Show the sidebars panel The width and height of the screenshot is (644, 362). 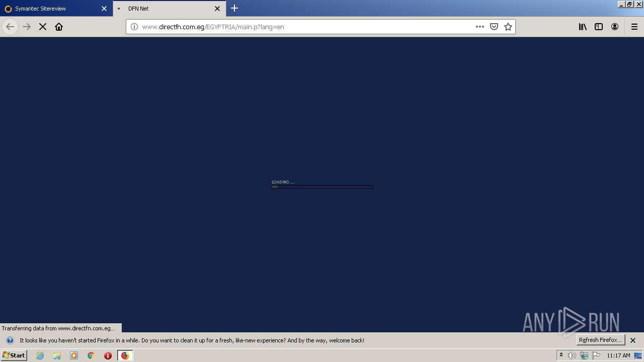[599, 27]
